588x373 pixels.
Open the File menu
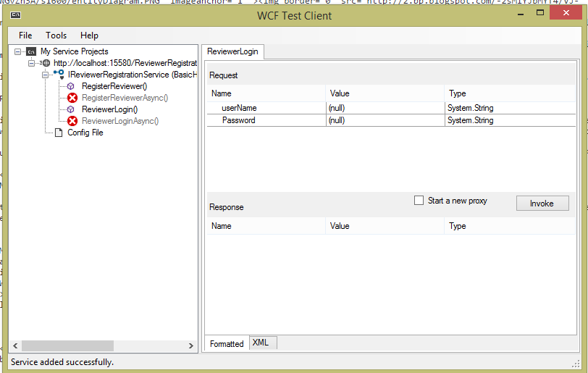coord(25,35)
